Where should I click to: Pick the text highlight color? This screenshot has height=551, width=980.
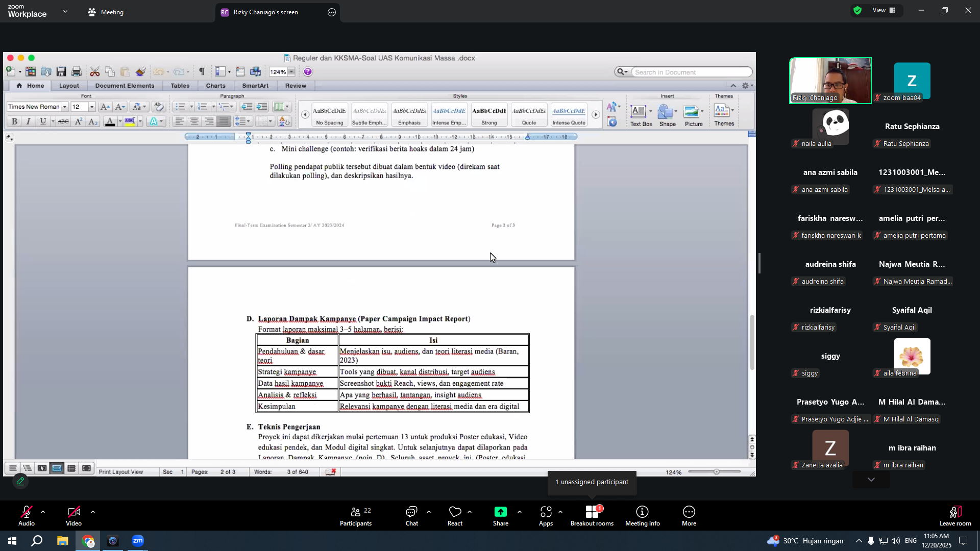(x=130, y=121)
